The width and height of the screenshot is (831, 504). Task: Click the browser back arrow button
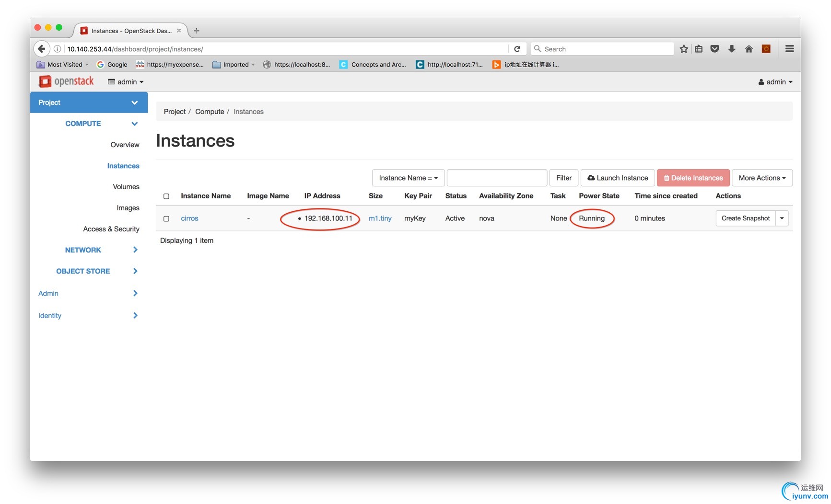42,49
